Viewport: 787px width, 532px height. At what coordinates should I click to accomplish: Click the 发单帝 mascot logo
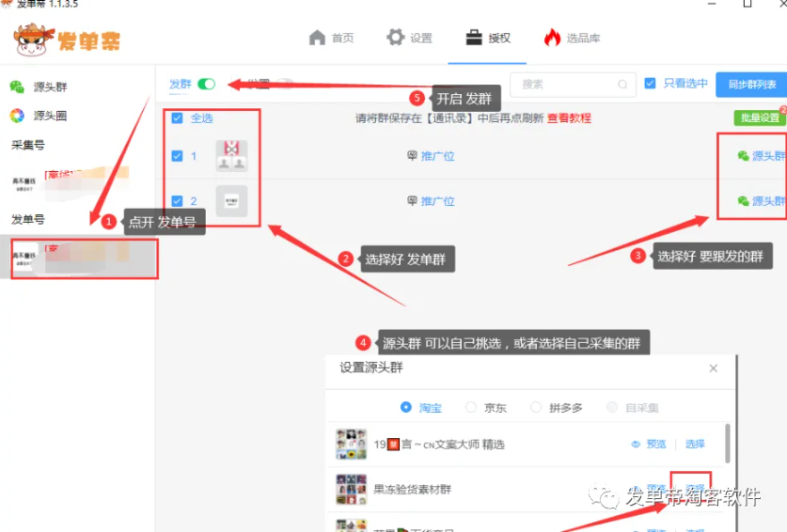click(34, 39)
